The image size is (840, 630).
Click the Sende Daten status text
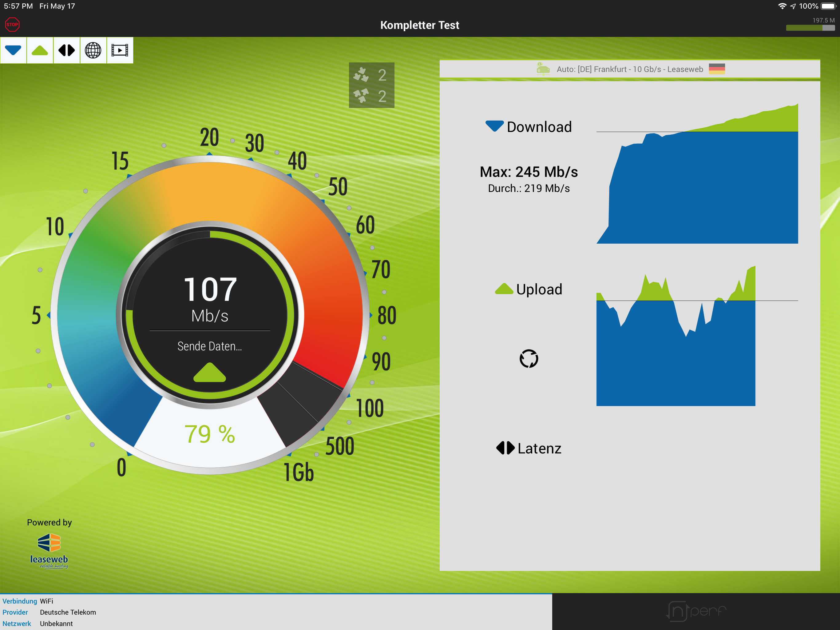pos(210,347)
